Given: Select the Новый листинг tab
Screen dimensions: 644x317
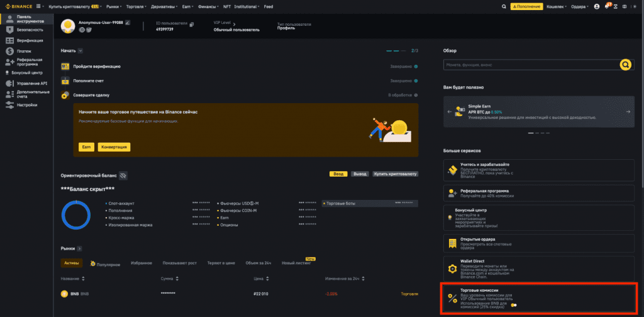Looking at the screenshot, I should pyautogui.click(x=296, y=263).
